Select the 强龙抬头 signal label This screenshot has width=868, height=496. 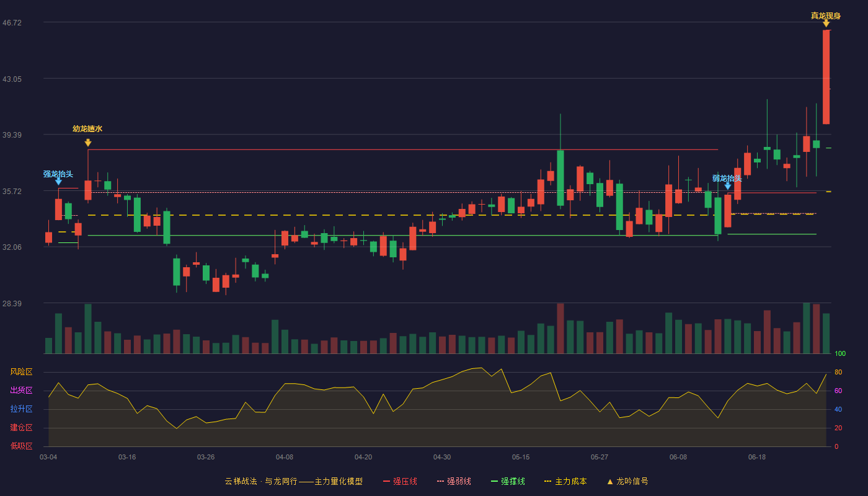58,174
